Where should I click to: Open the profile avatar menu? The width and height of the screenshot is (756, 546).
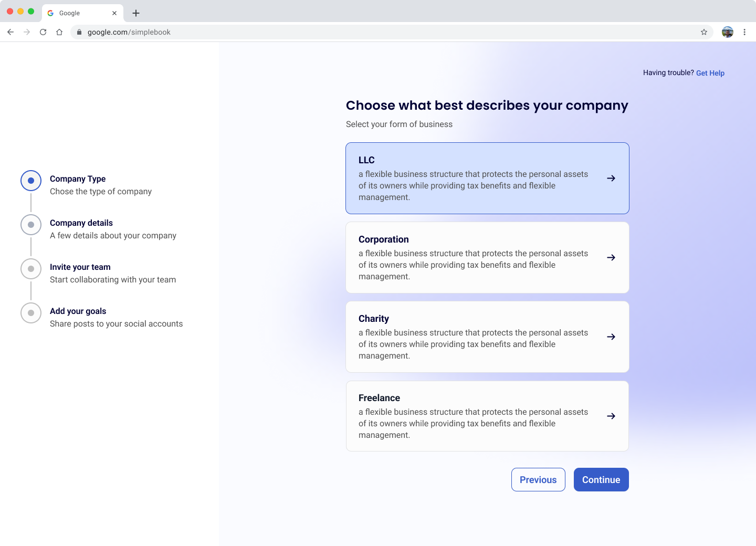click(x=728, y=32)
